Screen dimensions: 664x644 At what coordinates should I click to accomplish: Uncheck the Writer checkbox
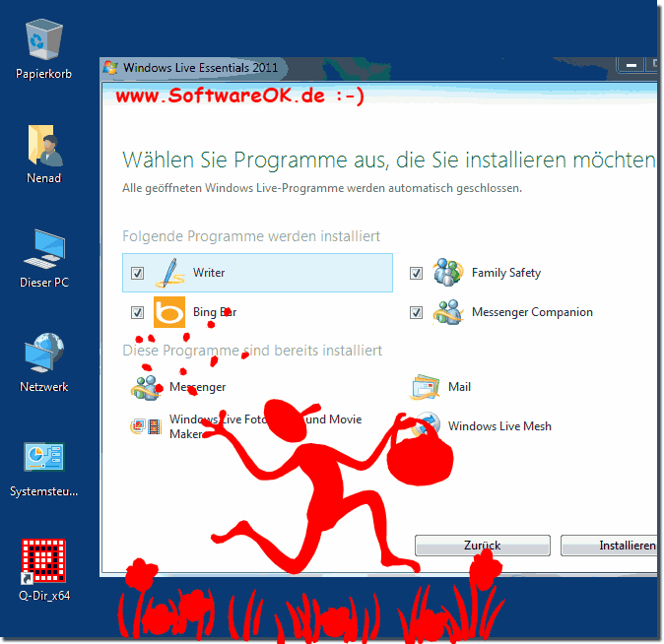coord(137,273)
